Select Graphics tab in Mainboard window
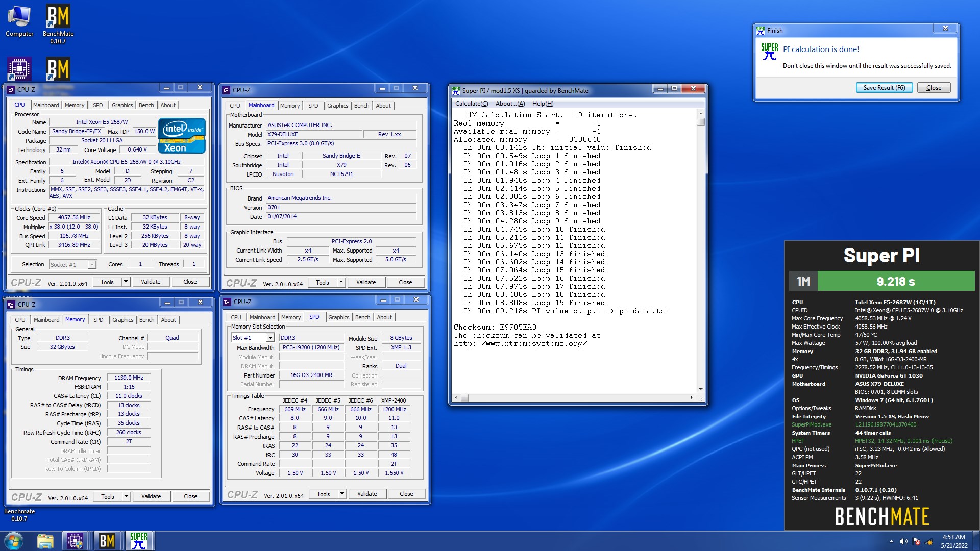 pos(338,106)
